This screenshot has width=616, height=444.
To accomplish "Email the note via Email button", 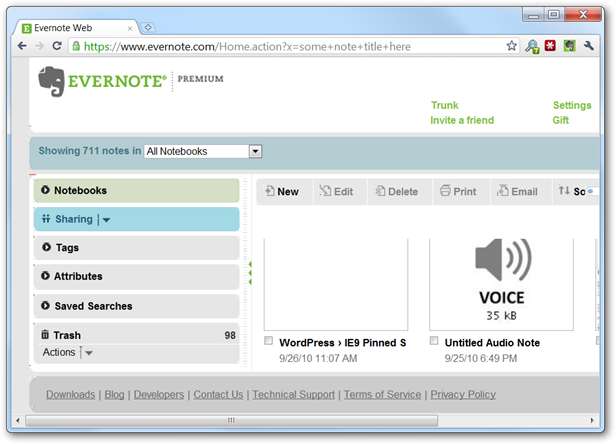I will 516,192.
